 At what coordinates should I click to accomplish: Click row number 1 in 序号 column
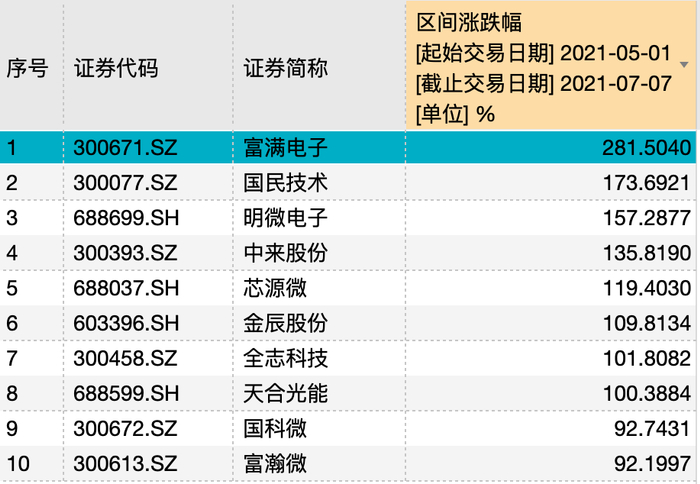tap(12, 148)
